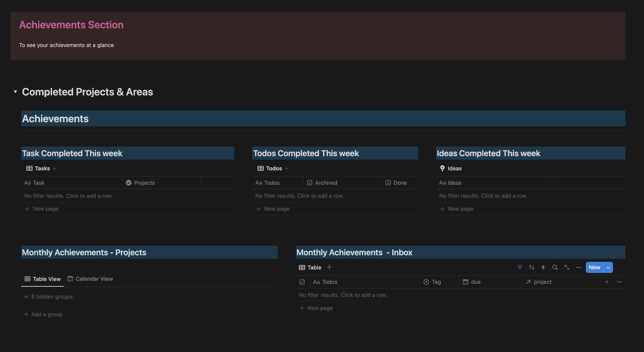This screenshot has height=352, width=644.
Task: Click the Tag column header
Action: 440,282
